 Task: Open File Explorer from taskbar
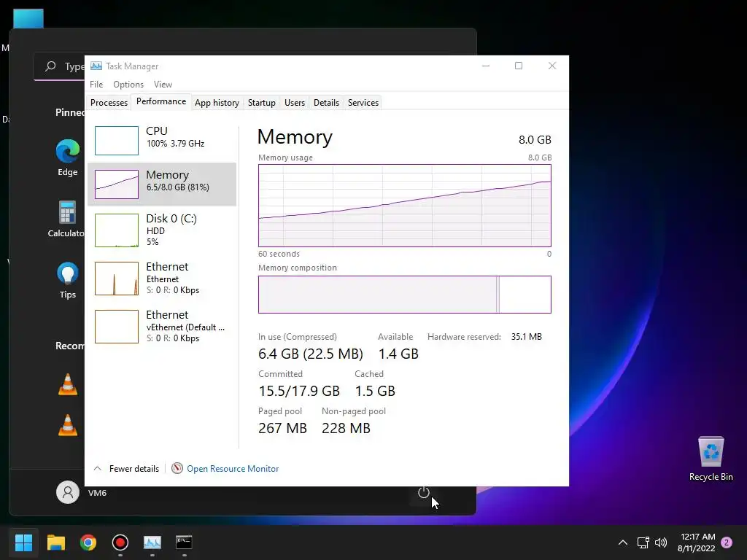point(55,542)
